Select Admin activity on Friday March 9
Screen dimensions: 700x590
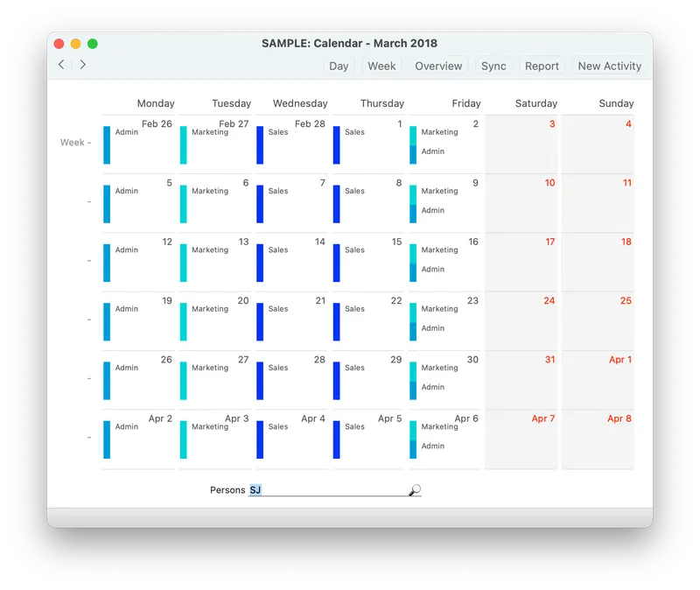(432, 210)
